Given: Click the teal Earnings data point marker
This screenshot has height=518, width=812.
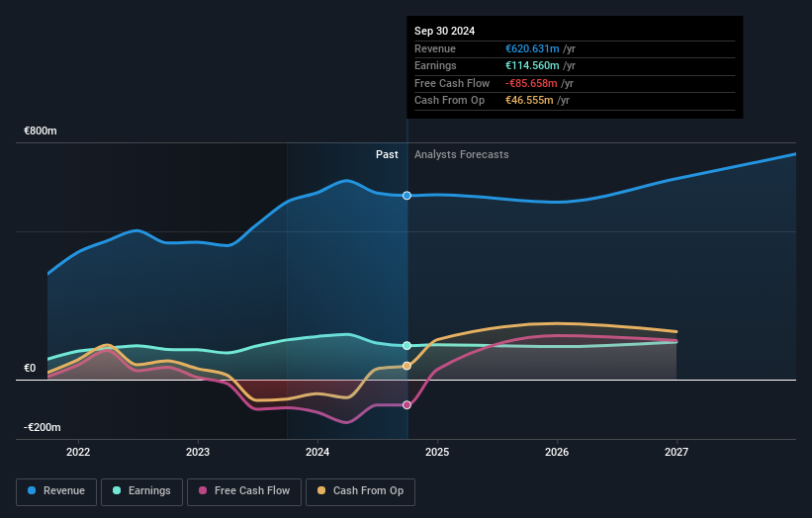Looking at the screenshot, I should pyautogui.click(x=407, y=346).
